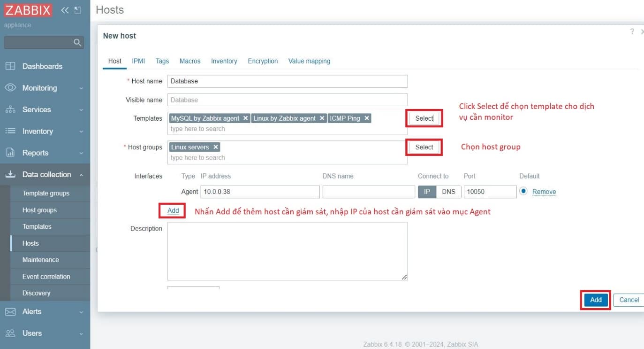Screen dimensions: 644x349
Task: Open Templates in the sidebar
Action: pyautogui.click(x=37, y=226)
